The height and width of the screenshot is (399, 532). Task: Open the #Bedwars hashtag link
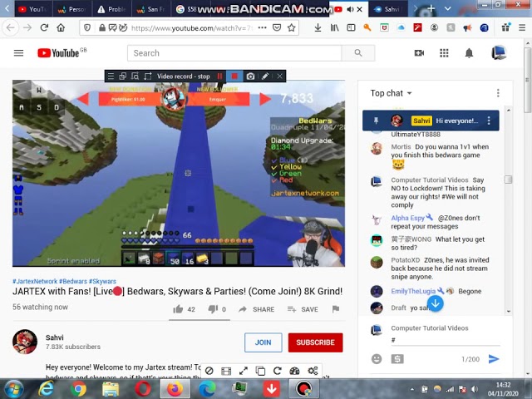[73, 281]
